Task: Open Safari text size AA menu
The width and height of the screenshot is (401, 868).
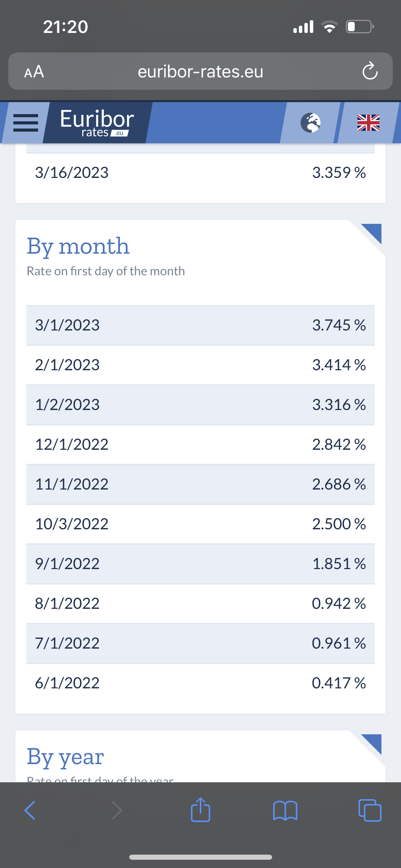Action: (34, 72)
